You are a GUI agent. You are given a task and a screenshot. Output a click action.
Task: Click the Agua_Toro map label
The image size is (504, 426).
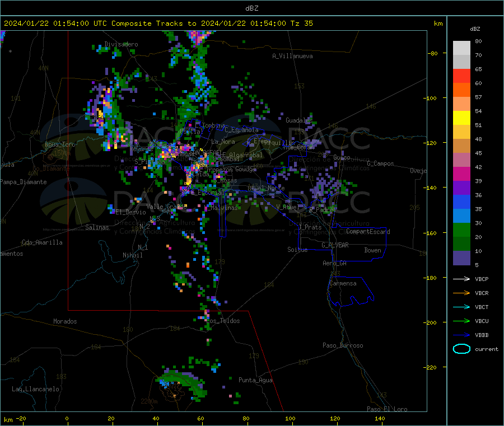point(60,144)
